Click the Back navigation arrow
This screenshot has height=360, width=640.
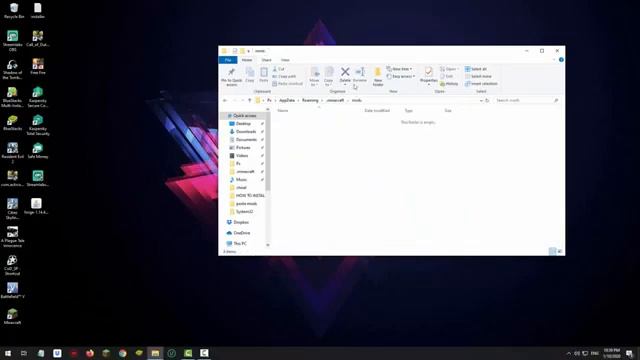pyautogui.click(x=225, y=100)
